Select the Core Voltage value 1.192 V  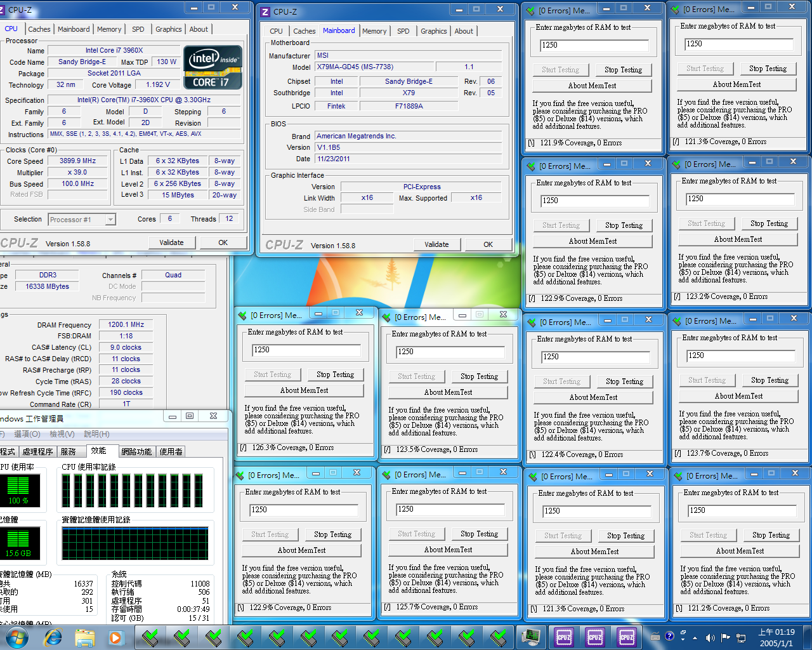click(x=158, y=85)
